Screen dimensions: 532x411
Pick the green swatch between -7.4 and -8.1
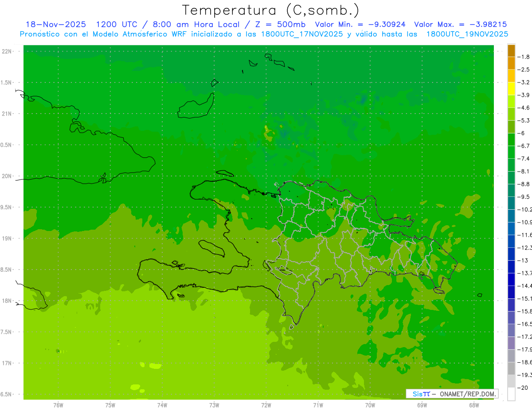point(511,165)
